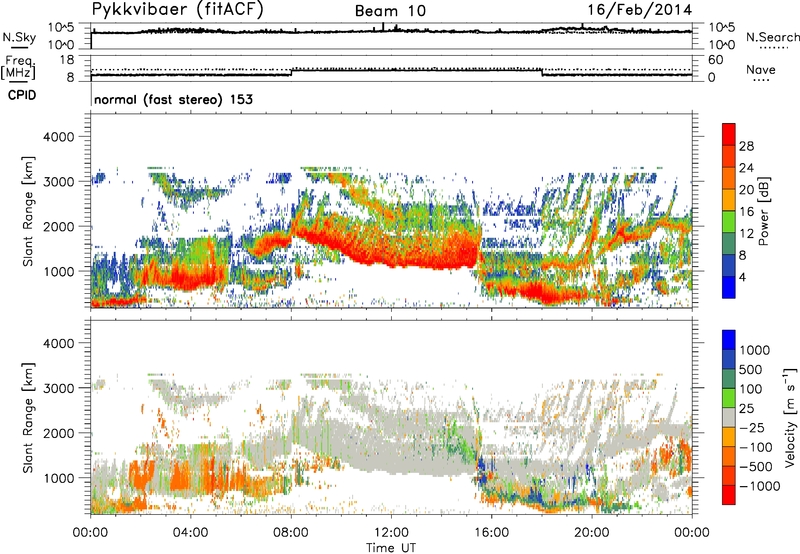
Task: Click the 'Nave' legend label
Action: pos(761,70)
